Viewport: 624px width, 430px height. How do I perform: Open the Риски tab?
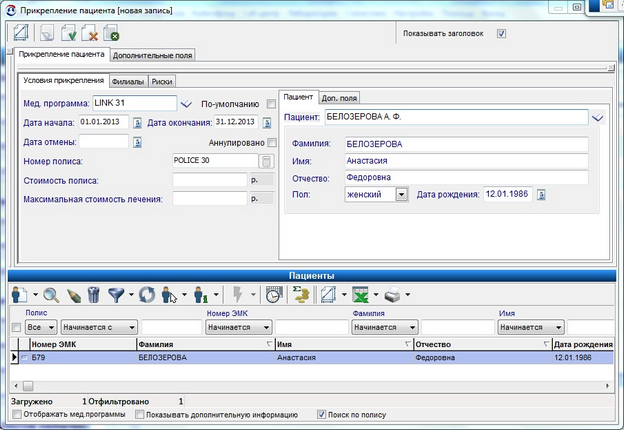coord(162,82)
